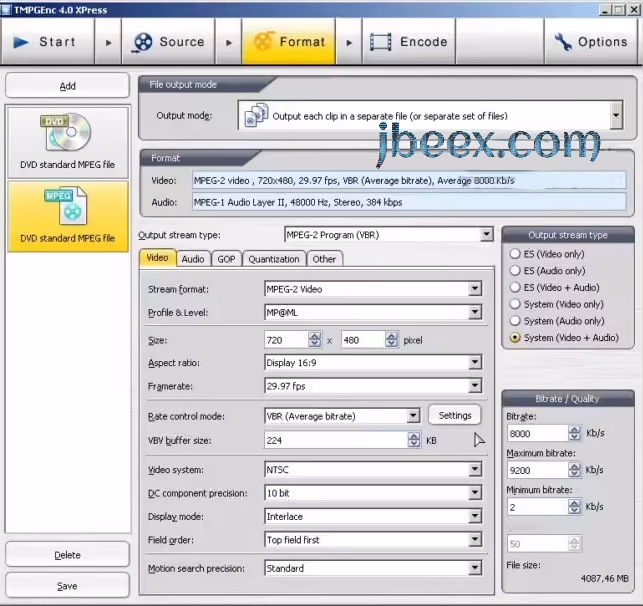Click the Delete button
643x606 pixels.
68,554
